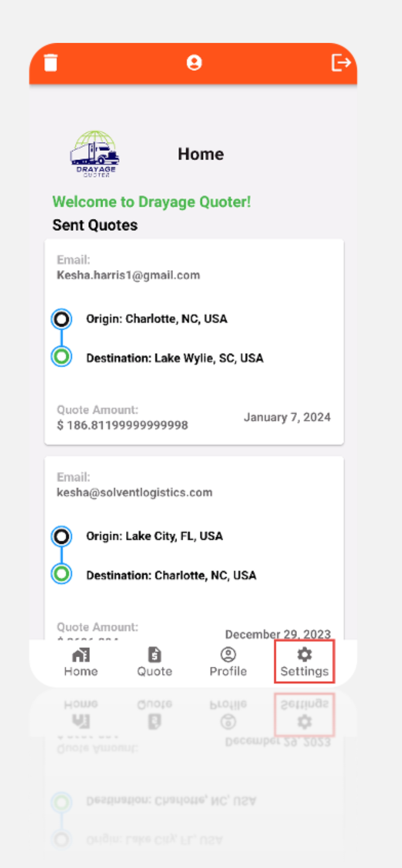This screenshot has width=402, height=868.
Task: Click the kesha@solventlogistics.com email address
Action: pos(134,493)
